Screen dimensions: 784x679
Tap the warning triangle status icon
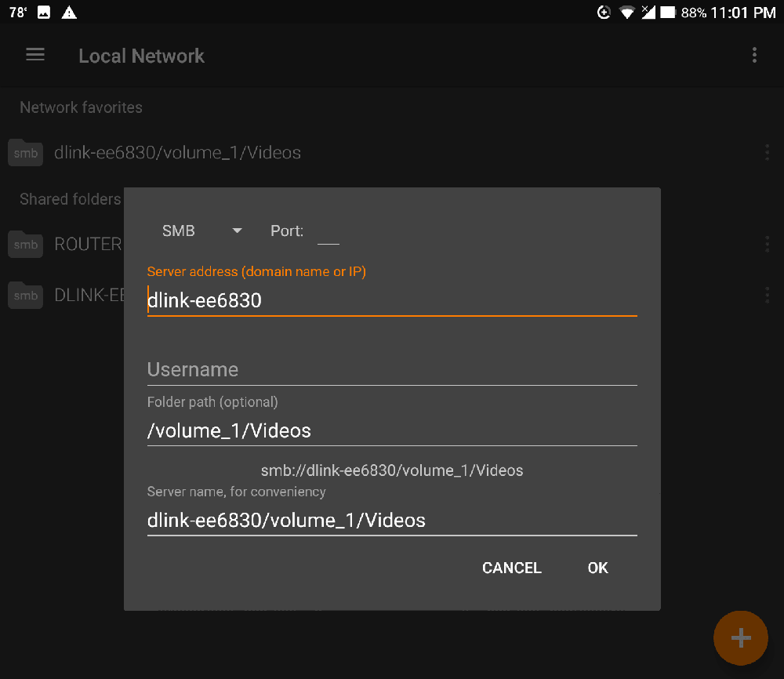[x=69, y=13]
